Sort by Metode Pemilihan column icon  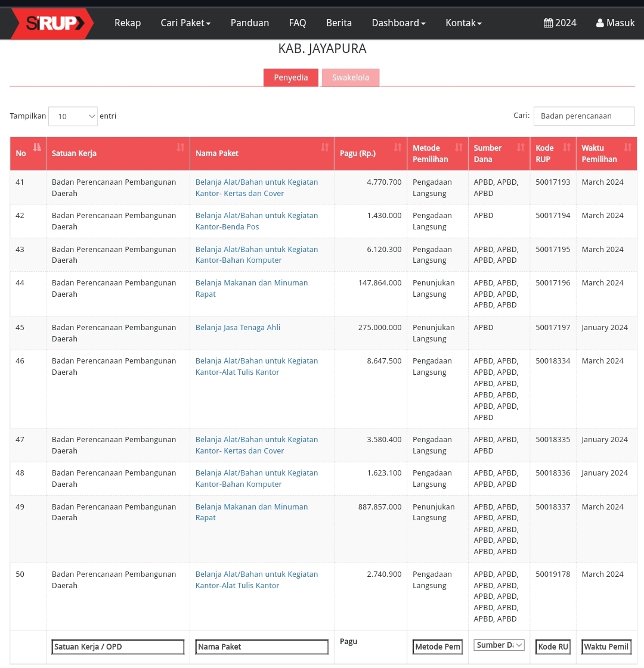pos(459,147)
